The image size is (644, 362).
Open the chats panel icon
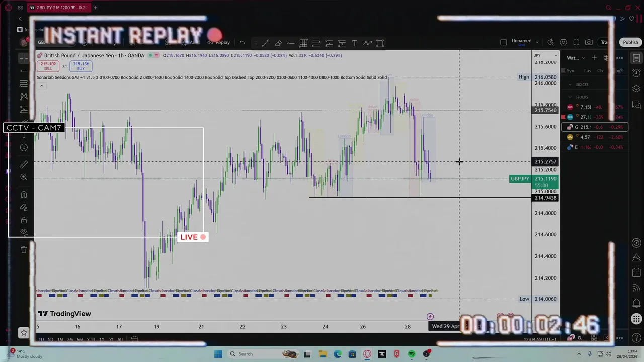[636, 105]
